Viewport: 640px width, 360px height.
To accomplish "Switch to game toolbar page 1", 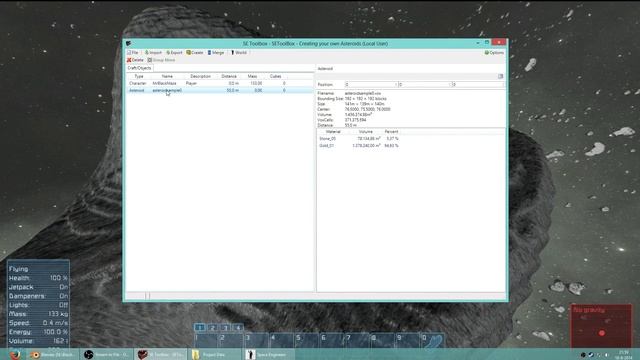I will (x=200, y=327).
